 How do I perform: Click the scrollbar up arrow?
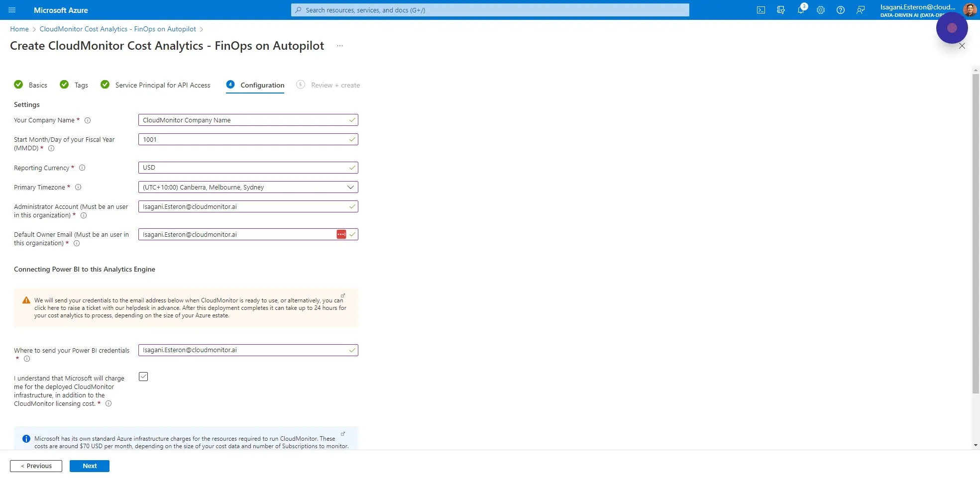tap(976, 70)
